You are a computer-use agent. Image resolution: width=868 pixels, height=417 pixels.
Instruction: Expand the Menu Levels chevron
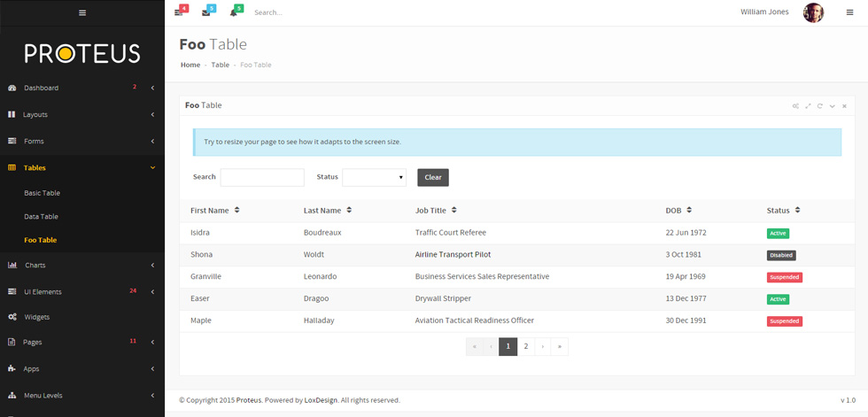coord(152,396)
